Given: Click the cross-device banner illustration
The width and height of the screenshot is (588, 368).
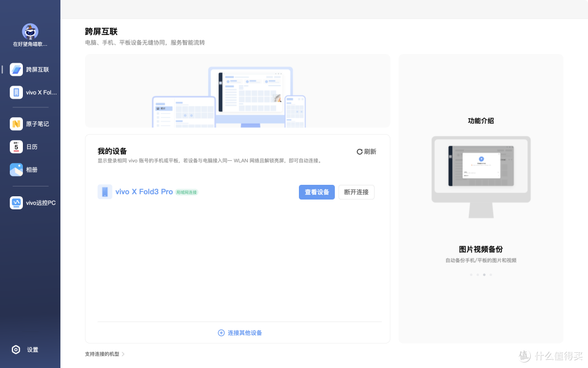Looking at the screenshot, I should coord(238,91).
